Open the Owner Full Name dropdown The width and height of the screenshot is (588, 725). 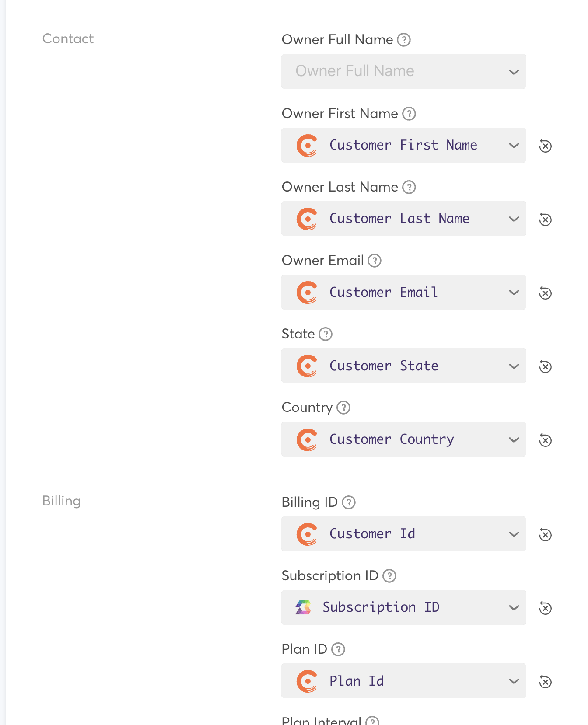403,71
